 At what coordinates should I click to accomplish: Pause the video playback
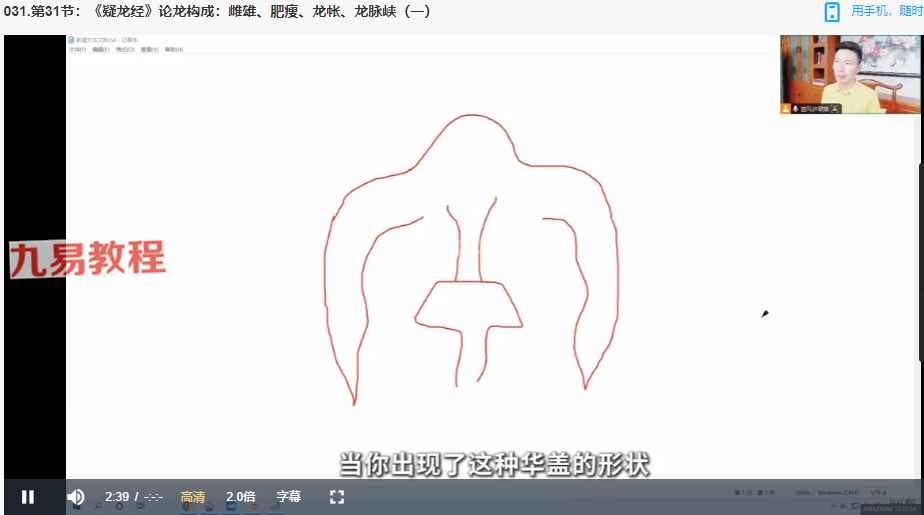pos(28,497)
